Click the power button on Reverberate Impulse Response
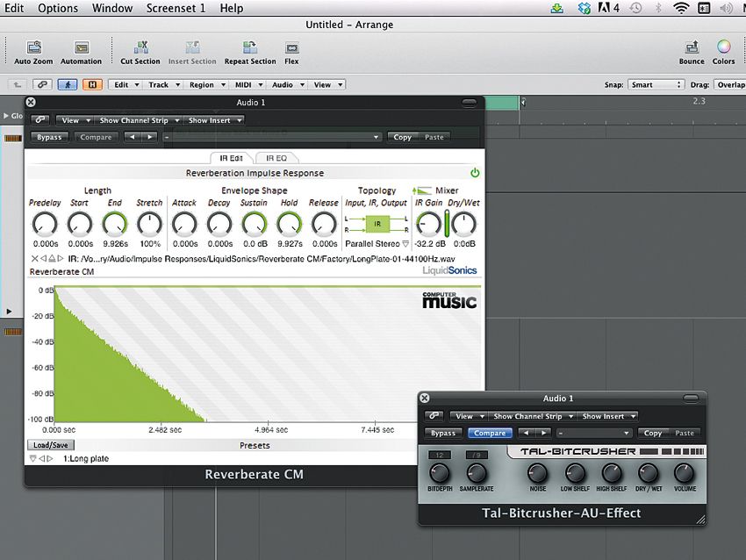The height and width of the screenshot is (560, 746). pos(475,173)
